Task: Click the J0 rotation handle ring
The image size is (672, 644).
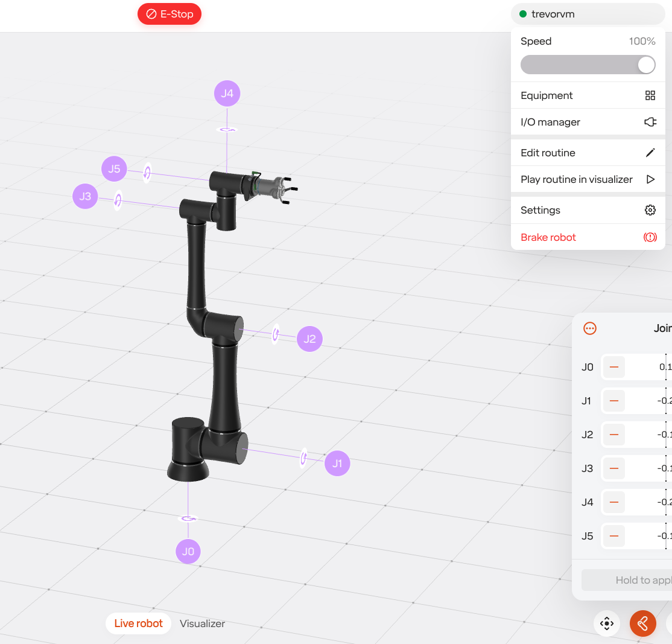Action: 188,519
